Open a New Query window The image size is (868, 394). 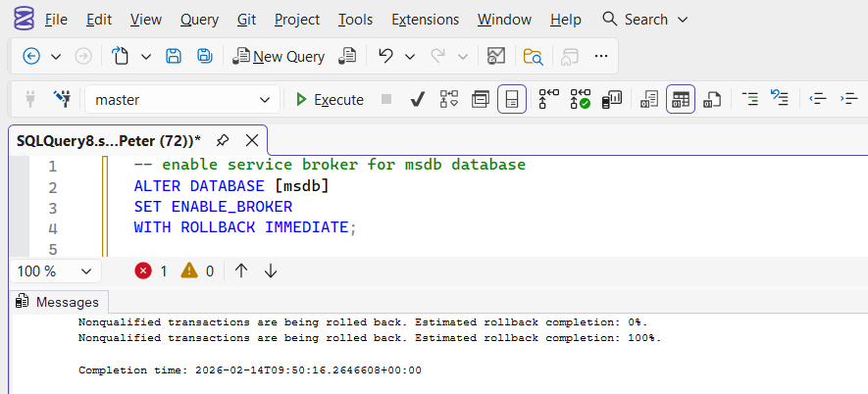click(279, 56)
